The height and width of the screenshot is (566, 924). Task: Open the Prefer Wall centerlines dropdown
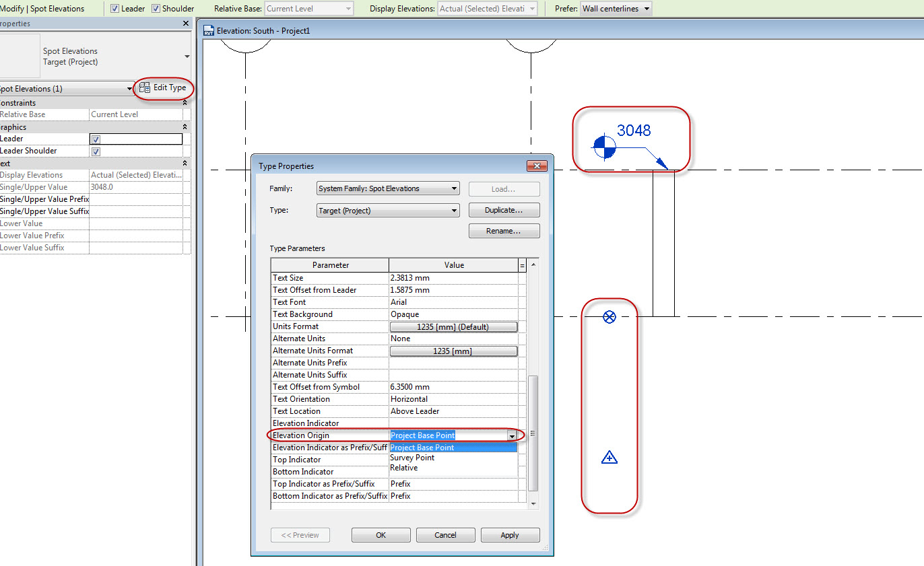coord(615,9)
